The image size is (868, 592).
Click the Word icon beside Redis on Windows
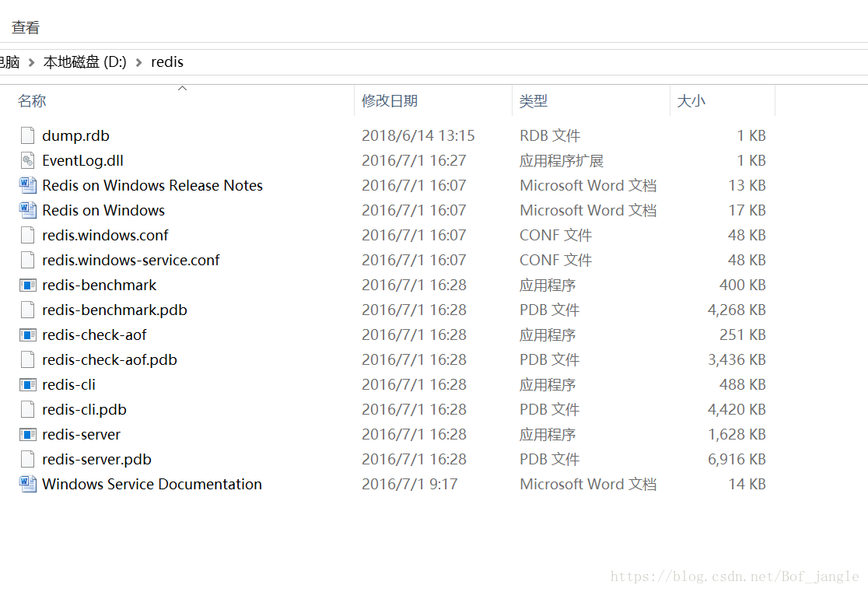(x=28, y=211)
